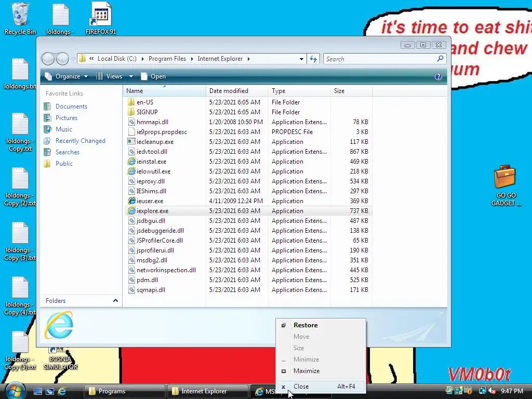
Task: Switch to Internet Explorer folder taskbar button
Action: tap(207, 391)
